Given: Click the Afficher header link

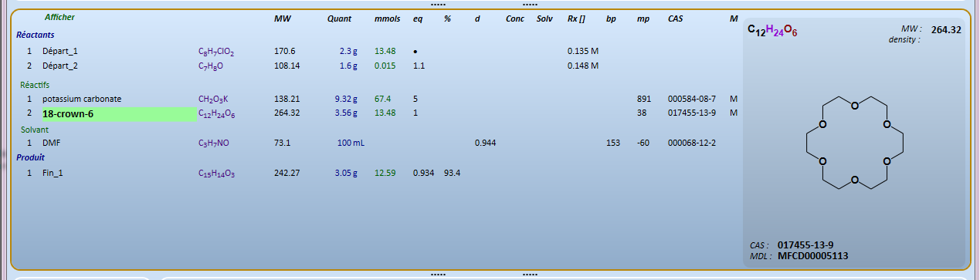Looking at the screenshot, I should (x=59, y=16).
